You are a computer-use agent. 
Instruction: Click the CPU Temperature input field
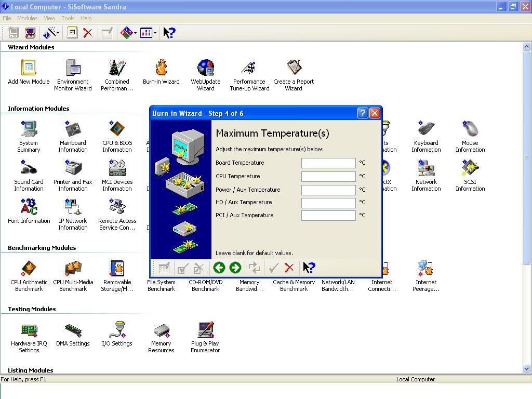328,177
